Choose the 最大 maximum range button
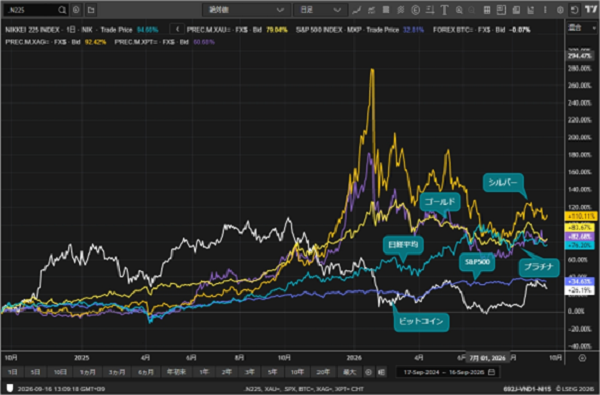Viewport: 600px width, 395px height. coord(350,372)
